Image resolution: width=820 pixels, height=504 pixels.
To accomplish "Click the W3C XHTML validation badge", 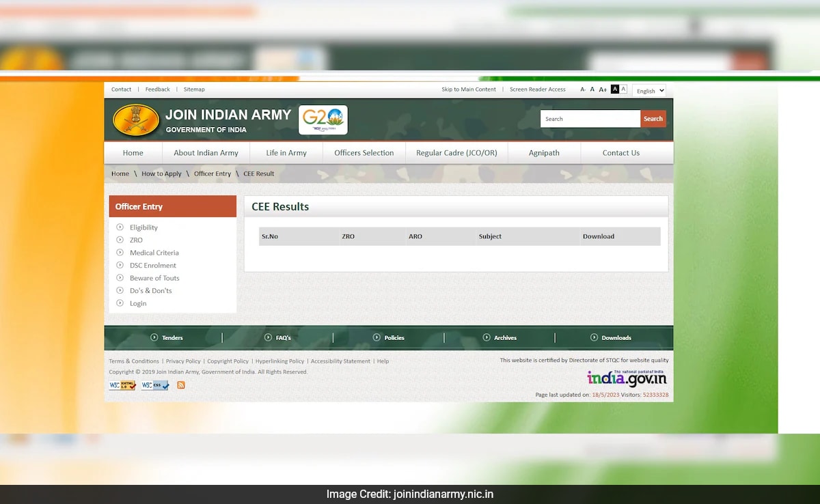I will click(x=122, y=385).
